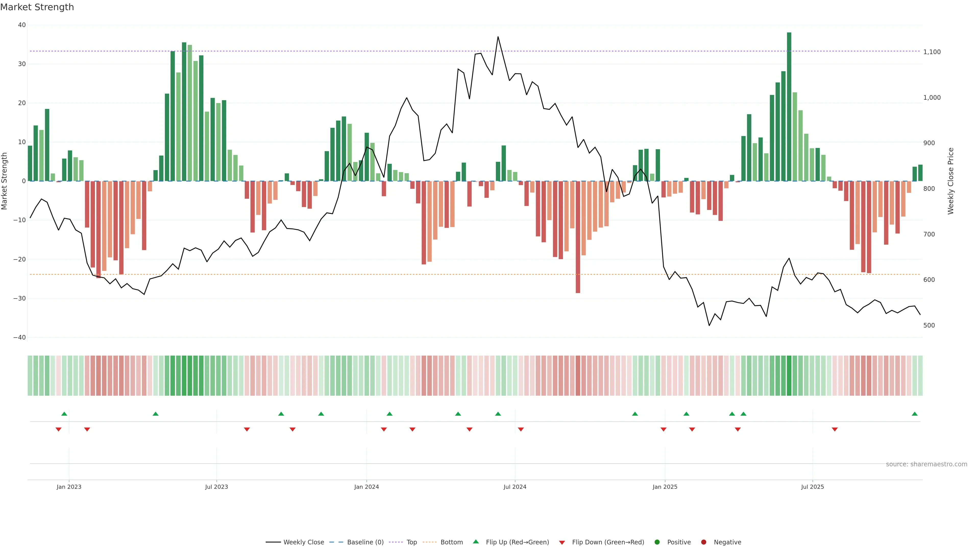Click the Weekly Close Price axis title
The width and height of the screenshot is (980, 551).
click(951, 181)
